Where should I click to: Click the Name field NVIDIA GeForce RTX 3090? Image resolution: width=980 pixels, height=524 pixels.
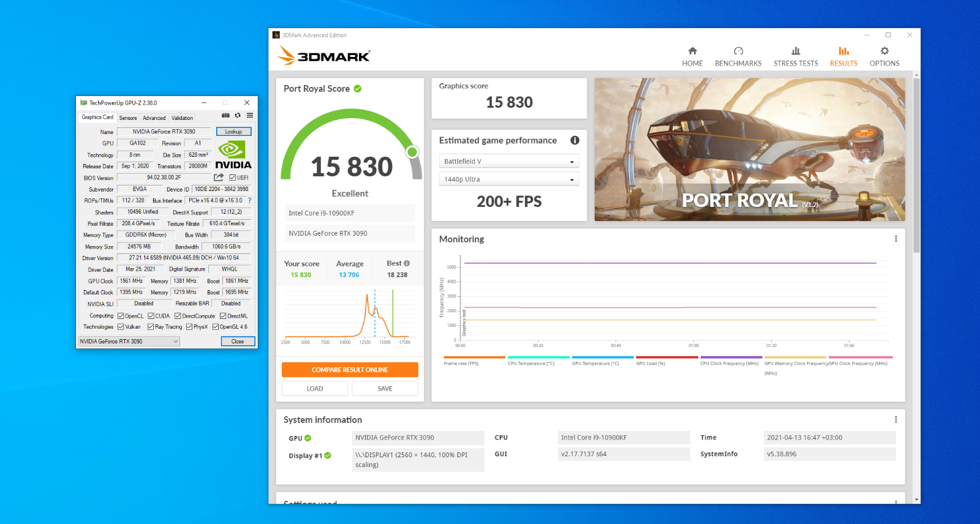[x=164, y=132]
